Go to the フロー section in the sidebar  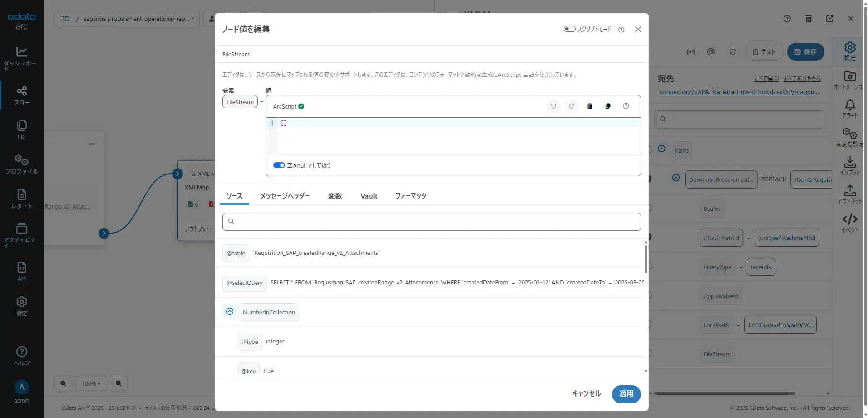click(x=21, y=95)
